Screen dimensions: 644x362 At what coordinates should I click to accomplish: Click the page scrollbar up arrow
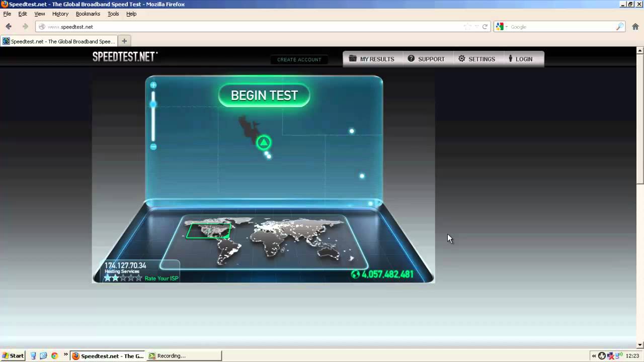coord(640,50)
